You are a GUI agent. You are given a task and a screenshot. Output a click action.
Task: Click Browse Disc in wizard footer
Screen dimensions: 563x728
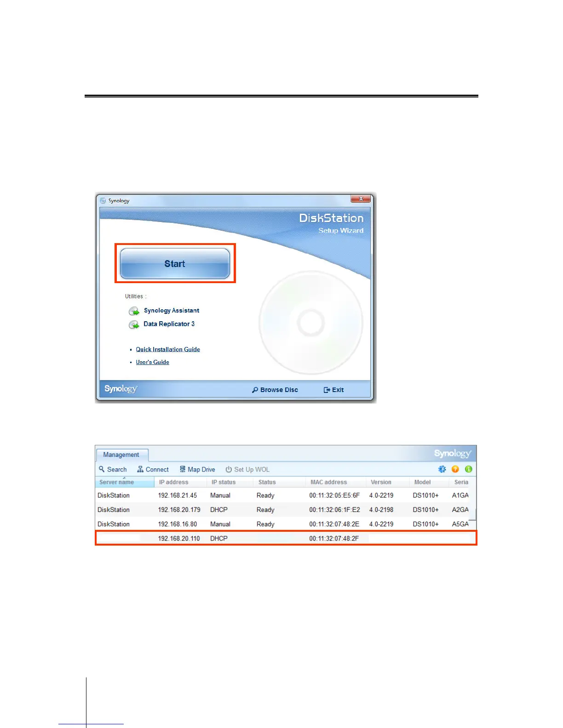(275, 390)
